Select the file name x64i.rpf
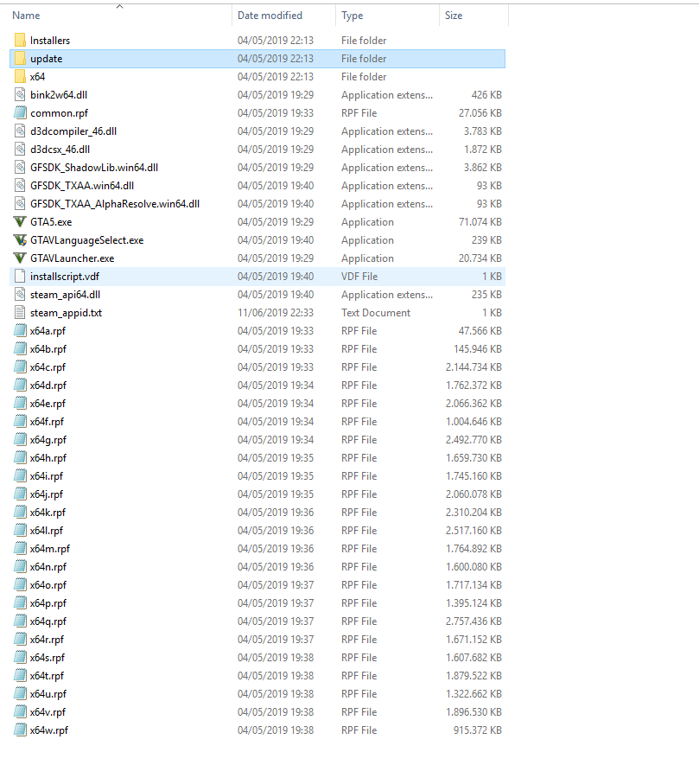Screen dimensions: 699x784 [47, 476]
